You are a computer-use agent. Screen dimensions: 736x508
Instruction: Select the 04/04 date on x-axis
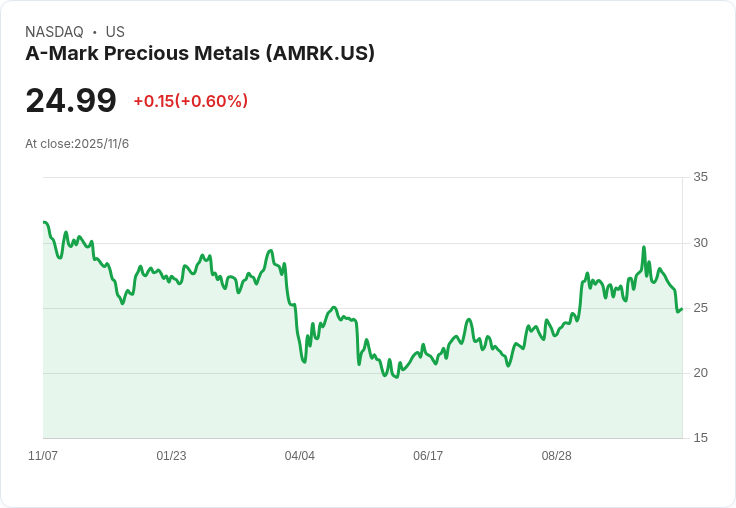299,455
